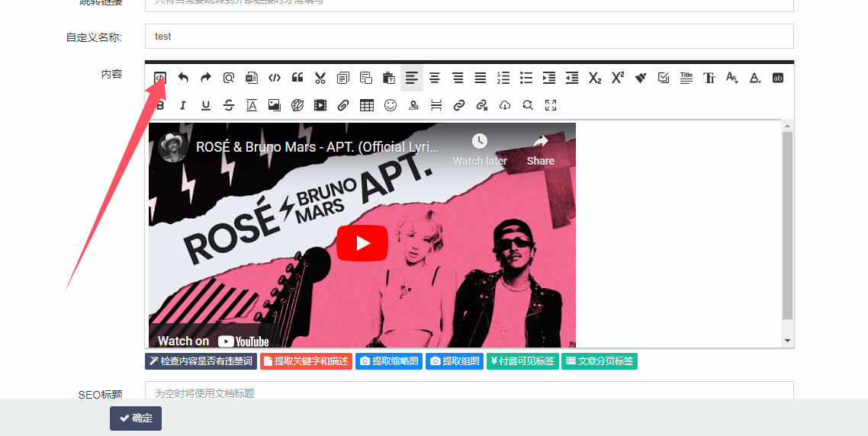This screenshot has height=436, width=868.
Task: Play the ROSÉ & Bruno Mars video
Action: click(x=362, y=243)
